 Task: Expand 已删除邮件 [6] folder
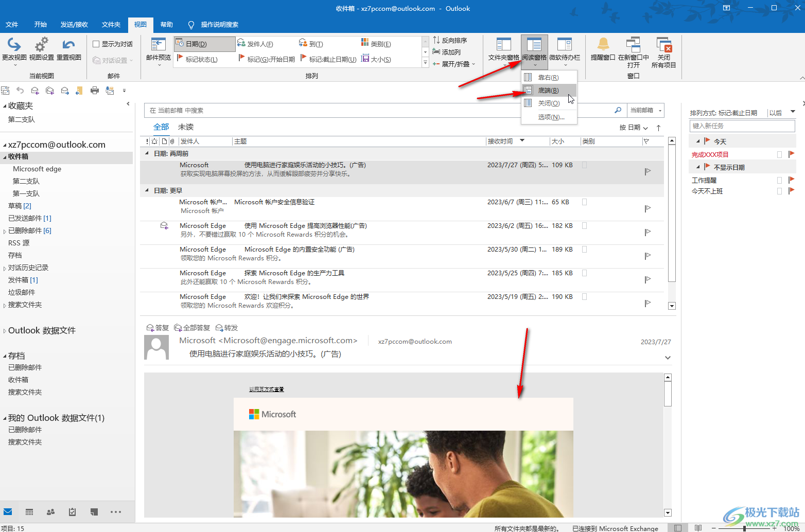tap(5, 232)
